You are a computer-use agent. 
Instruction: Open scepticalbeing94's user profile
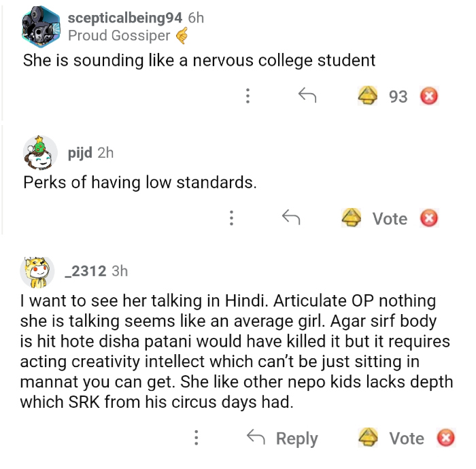click(x=125, y=18)
